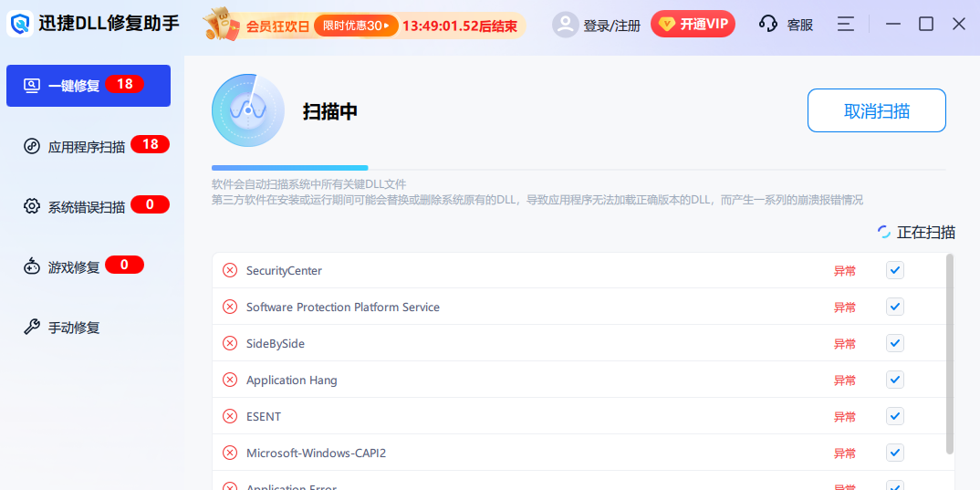The width and height of the screenshot is (980, 490).
Task: Uncheck the Application Hang checkbox
Action: point(895,380)
